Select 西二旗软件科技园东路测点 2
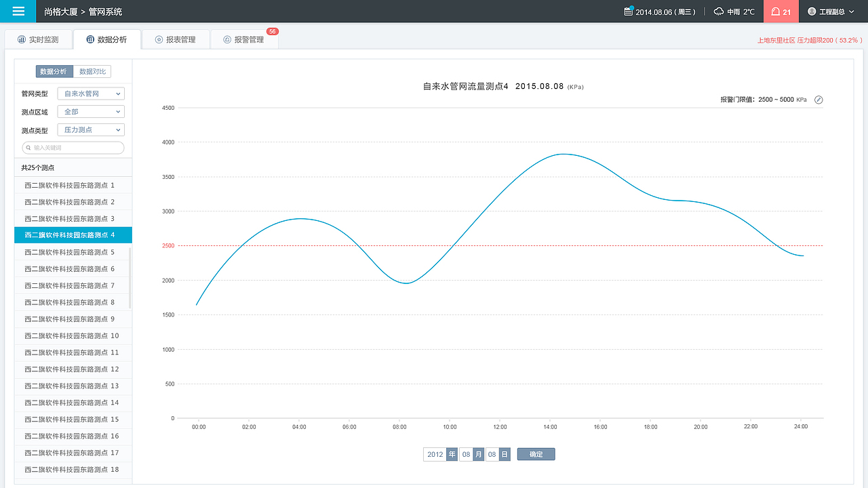Screen dimensions: 868x488 [73, 202]
